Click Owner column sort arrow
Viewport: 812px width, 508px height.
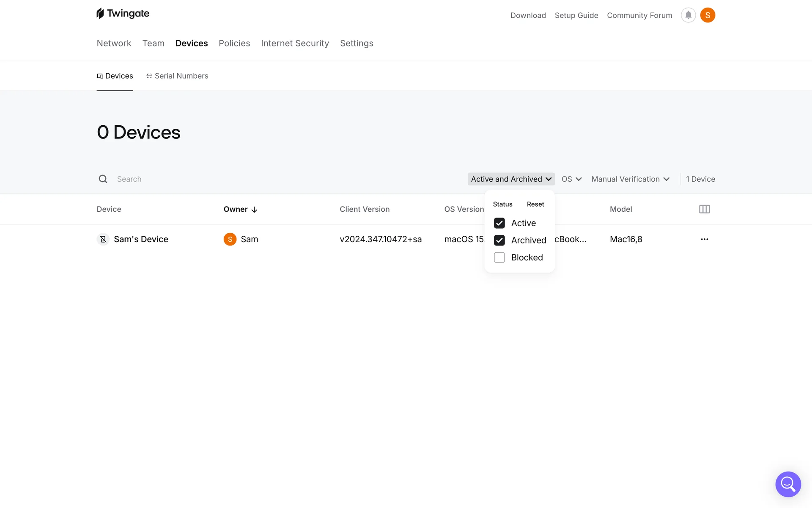[254, 210]
